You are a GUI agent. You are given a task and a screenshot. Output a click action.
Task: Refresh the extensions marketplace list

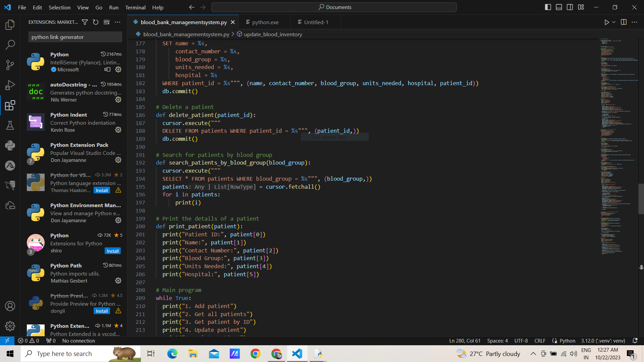[96, 22]
